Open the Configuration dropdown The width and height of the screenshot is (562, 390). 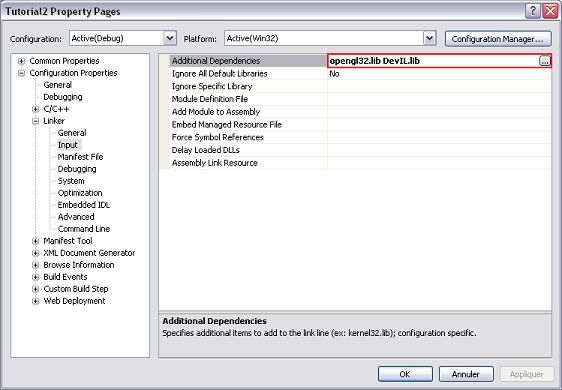click(170, 38)
